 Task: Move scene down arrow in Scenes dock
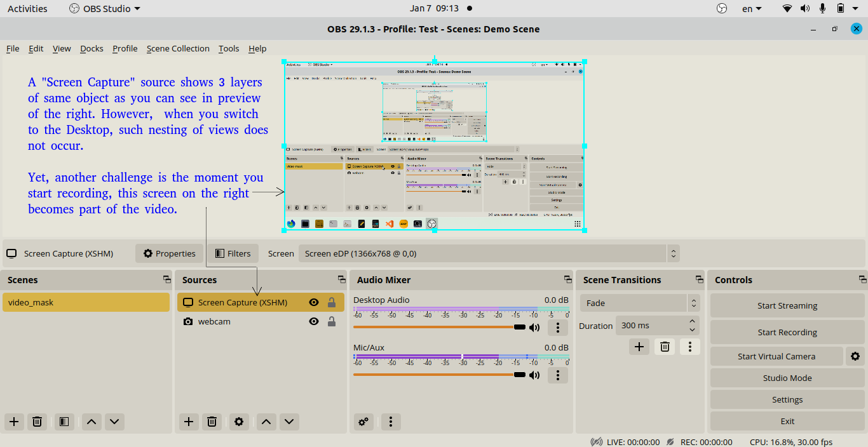[x=114, y=422]
